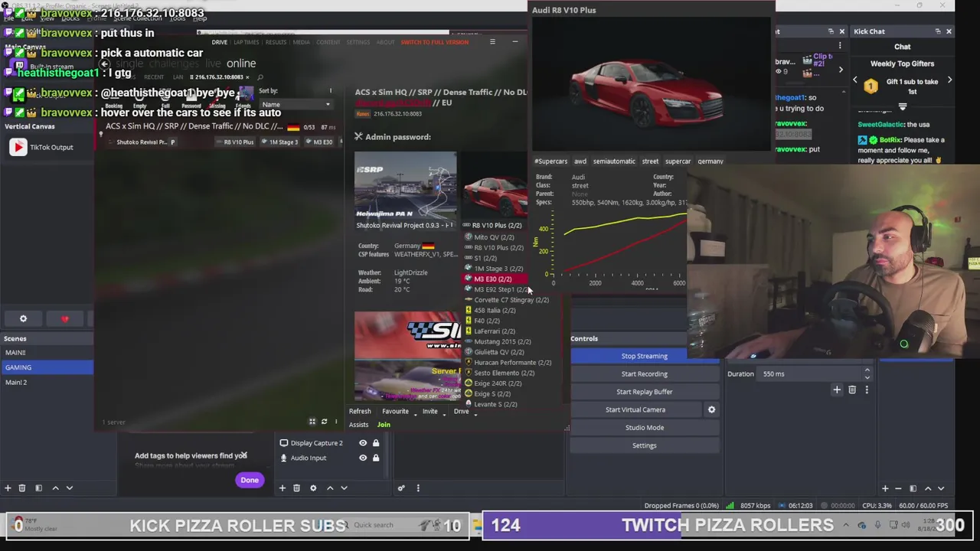Click Start Recording button
980x551 pixels.
[644, 373]
